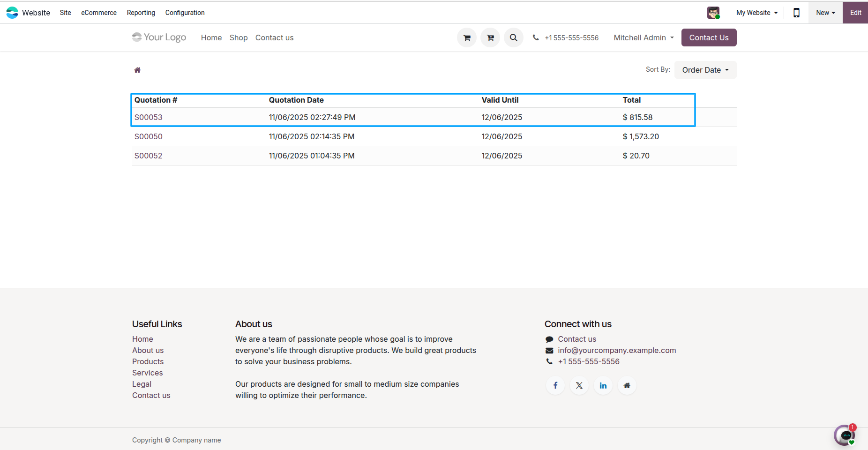Click the home breadcrumb icon

[x=137, y=69]
